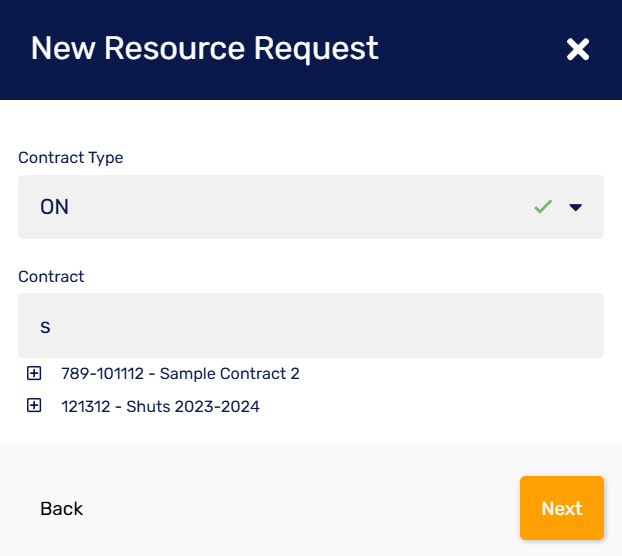Click the contract number 121312

click(86, 407)
